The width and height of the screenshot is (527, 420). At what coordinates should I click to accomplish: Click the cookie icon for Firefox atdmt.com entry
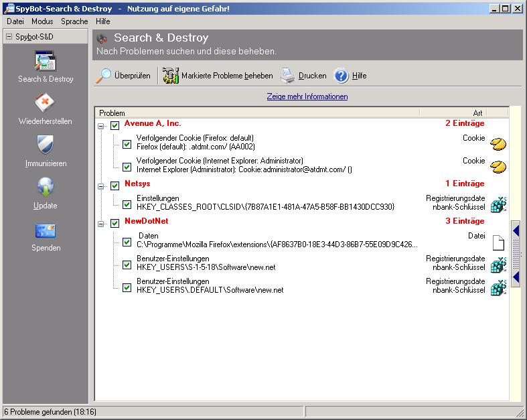click(498, 144)
